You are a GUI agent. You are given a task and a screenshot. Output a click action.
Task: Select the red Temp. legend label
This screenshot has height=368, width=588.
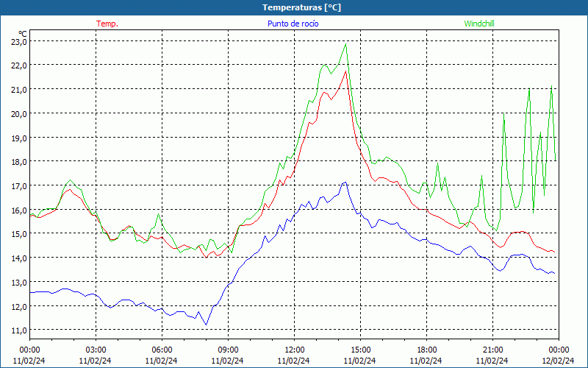(x=107, y=24)
